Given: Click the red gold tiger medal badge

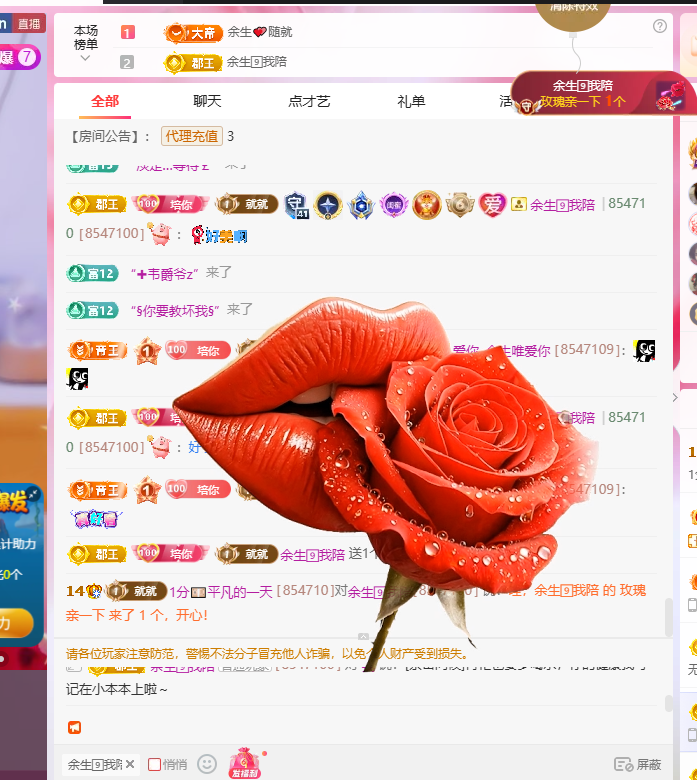Looking at the screenshot, I should [426, 205].
